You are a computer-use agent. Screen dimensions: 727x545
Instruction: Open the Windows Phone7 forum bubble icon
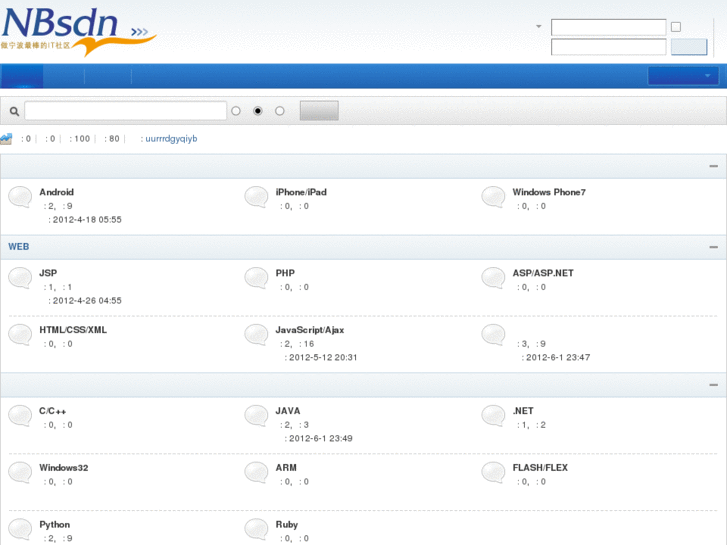493,197
